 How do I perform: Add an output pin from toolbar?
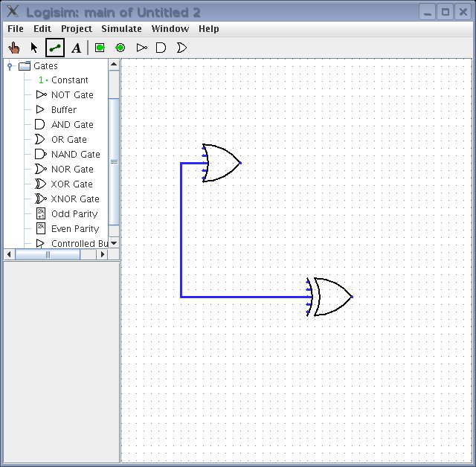120,48
